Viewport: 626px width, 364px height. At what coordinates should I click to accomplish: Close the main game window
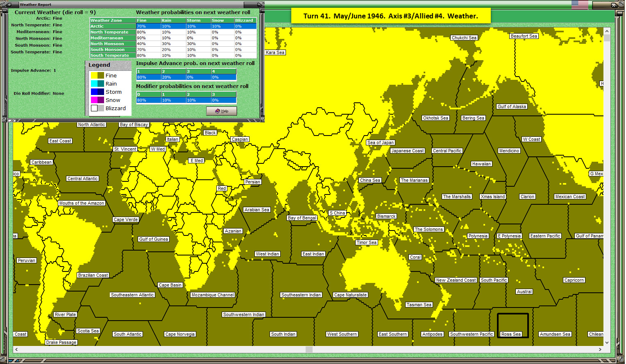tap(614, 5)
